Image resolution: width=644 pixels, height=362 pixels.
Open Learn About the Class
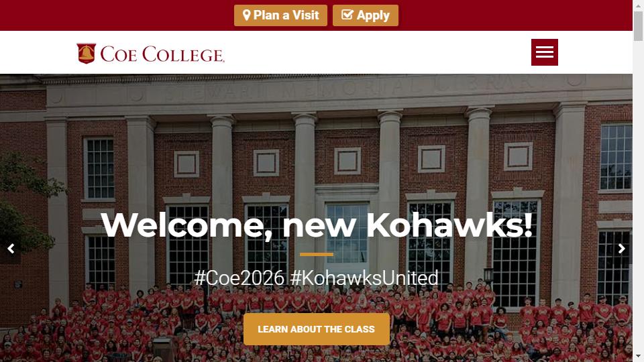316,329
